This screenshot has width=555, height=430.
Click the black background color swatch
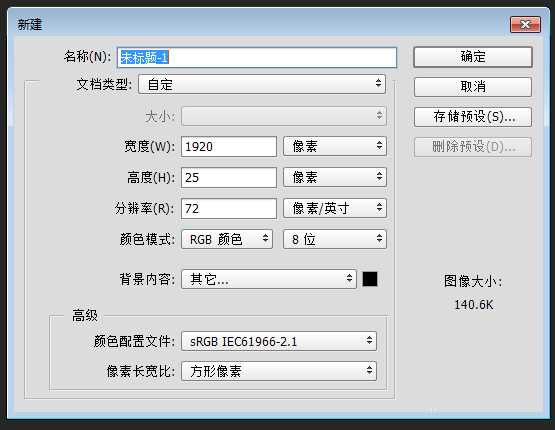click(x=370, y=279)
